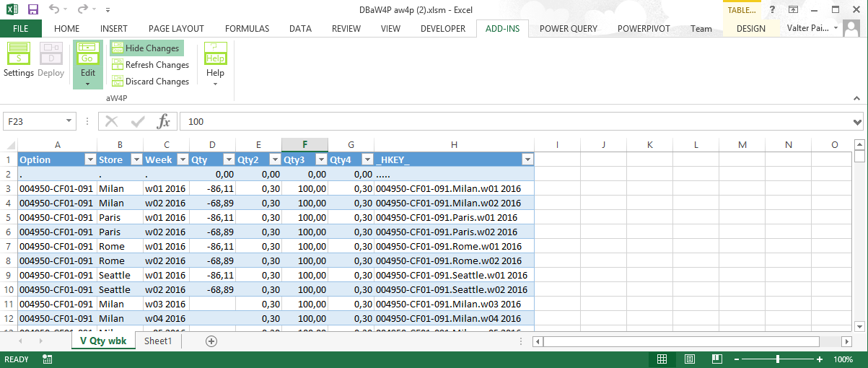Select row 7 header
This screenshot has height=368, width=868.
pyautogui.click(x=9, y=246)
